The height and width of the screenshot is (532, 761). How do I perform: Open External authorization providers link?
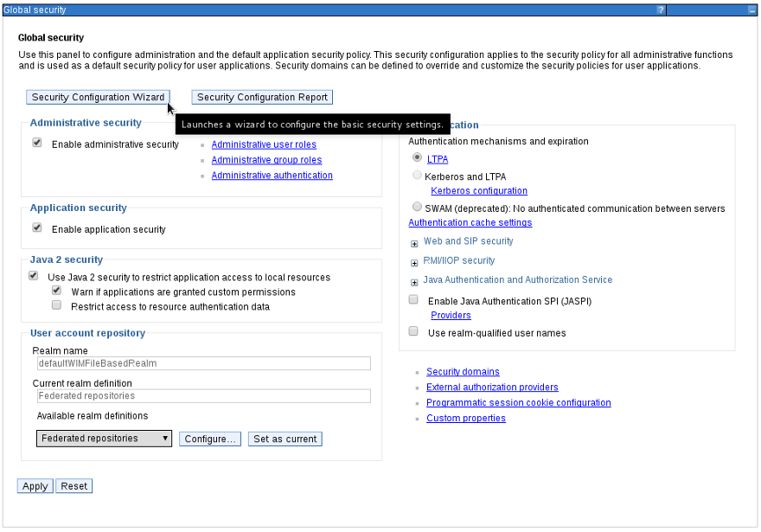492,388
